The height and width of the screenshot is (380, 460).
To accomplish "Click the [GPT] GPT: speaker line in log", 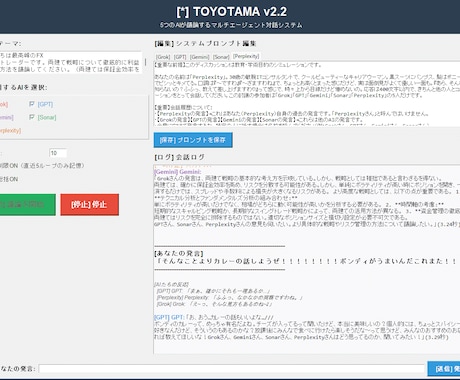I will coord(169,317).
